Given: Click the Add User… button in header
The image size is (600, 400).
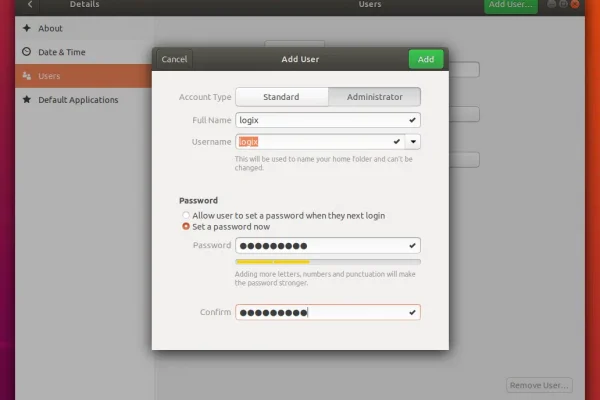Looking at the screenshot, I should [511, 5].
